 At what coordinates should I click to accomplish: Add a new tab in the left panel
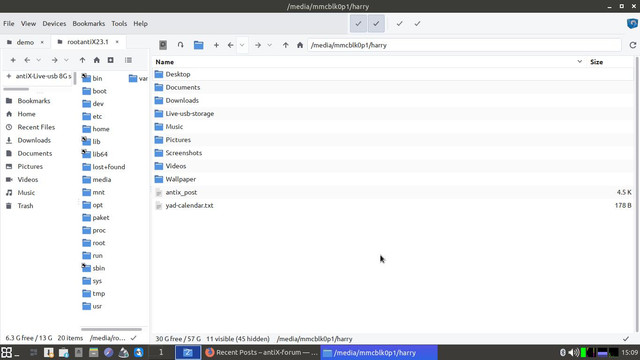point(13,60)
